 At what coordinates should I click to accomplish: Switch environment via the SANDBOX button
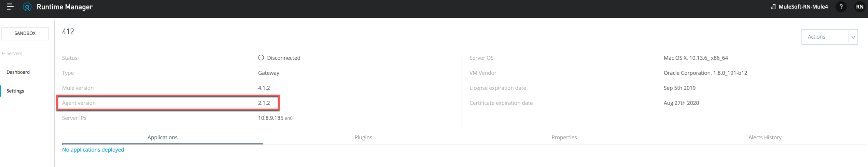pyautogui.click(x=25, y=33)
